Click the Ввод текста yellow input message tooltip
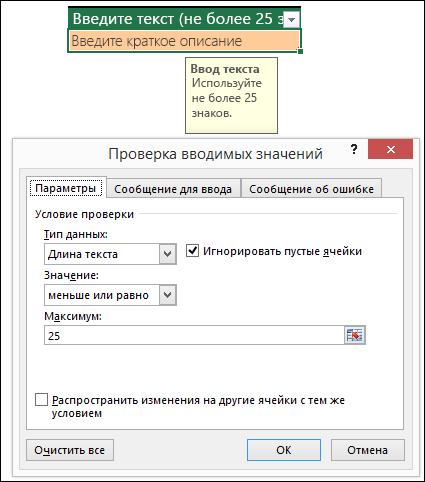 coord(231,95)
